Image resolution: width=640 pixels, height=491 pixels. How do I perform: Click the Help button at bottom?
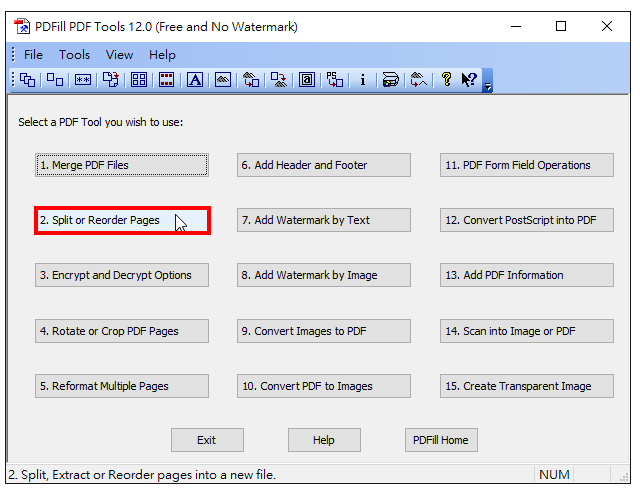[324, 440]
